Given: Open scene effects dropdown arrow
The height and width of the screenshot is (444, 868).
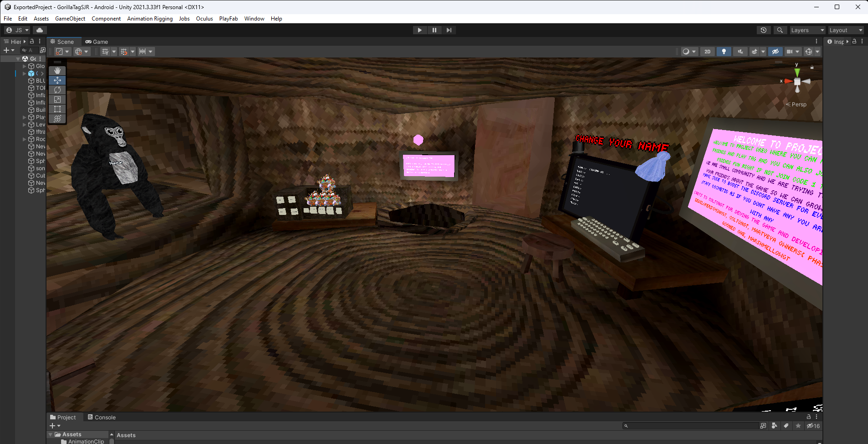Looking at the screenshot, I should (x=763, y=52).
